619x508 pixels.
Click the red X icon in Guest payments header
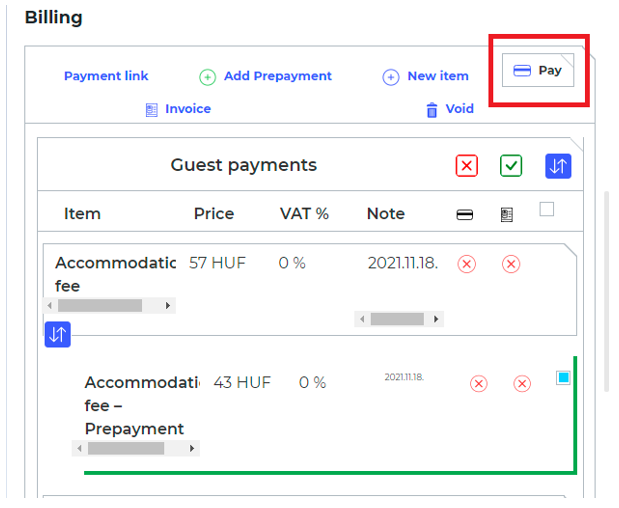[x=466, y=166]
